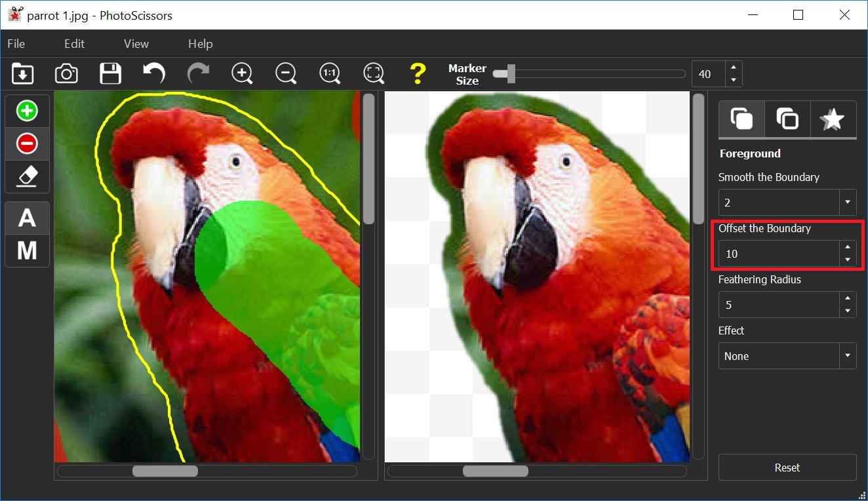Select the green foreground marker tool

pos(27,111)
